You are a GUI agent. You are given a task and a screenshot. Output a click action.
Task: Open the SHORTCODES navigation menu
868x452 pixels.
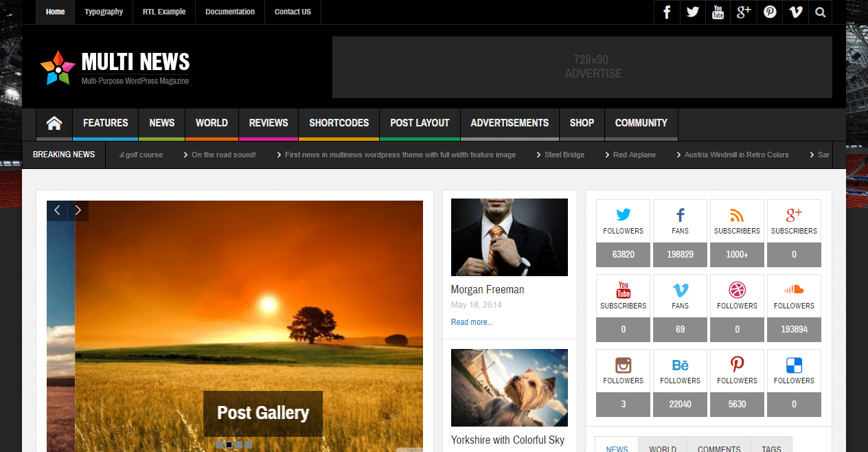339,124
